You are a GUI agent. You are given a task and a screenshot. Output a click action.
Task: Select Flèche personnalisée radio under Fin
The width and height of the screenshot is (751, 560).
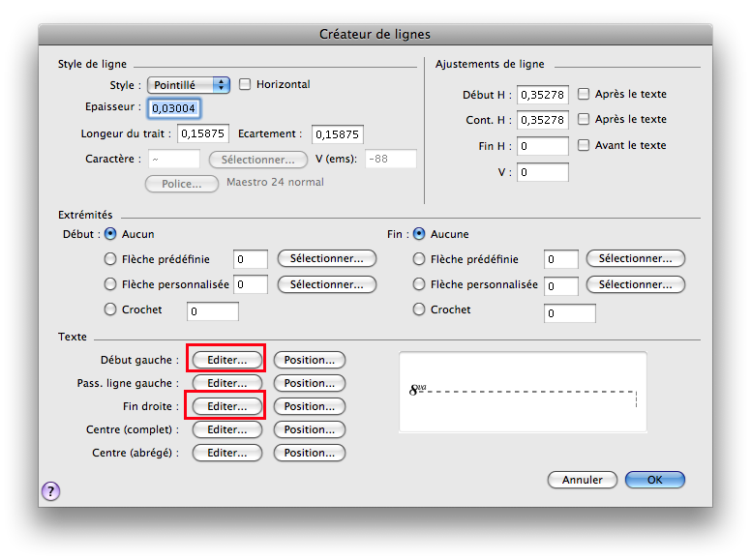pyautogui.click(x=419, y=285)
